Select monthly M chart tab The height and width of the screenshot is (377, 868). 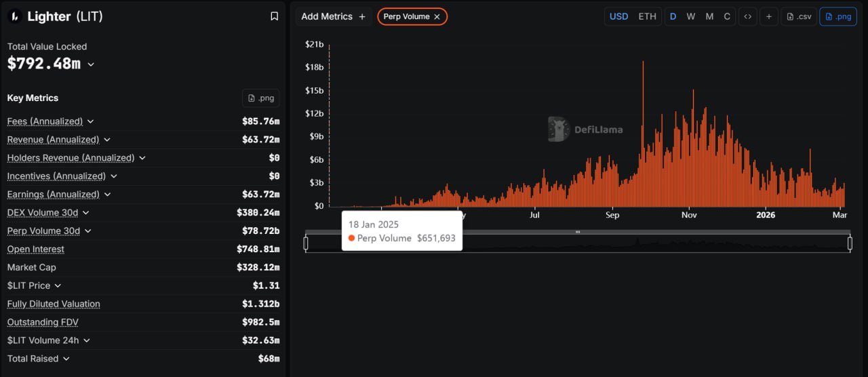709,16
